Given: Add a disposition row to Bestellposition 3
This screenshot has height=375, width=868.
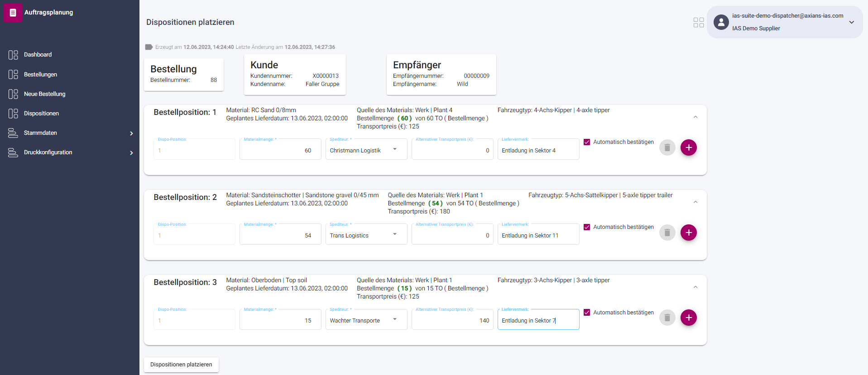Looking at the screenshot, I should 688,318.
